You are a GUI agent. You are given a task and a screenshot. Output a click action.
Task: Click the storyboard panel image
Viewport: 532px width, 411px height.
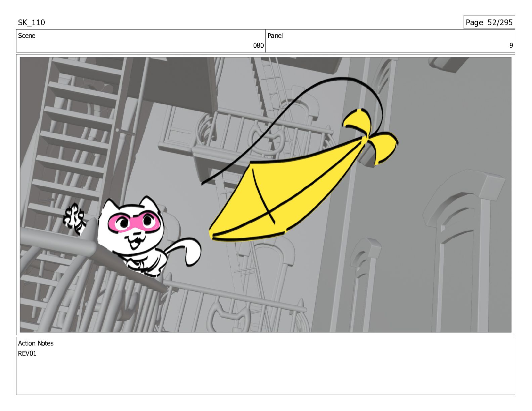(x=265, y=194)
